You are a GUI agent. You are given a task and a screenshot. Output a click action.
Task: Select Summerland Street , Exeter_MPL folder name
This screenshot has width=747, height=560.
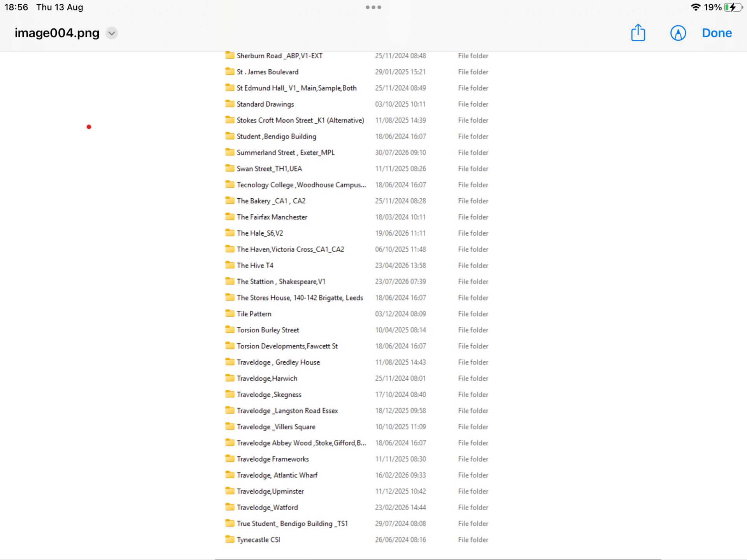coord(286,152)
